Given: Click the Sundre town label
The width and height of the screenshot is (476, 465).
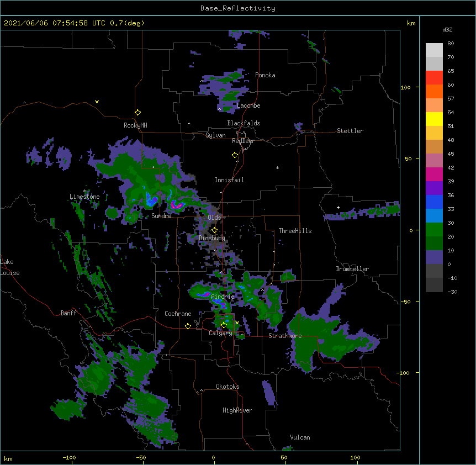Looking at the screenshot, I should 161,216.
